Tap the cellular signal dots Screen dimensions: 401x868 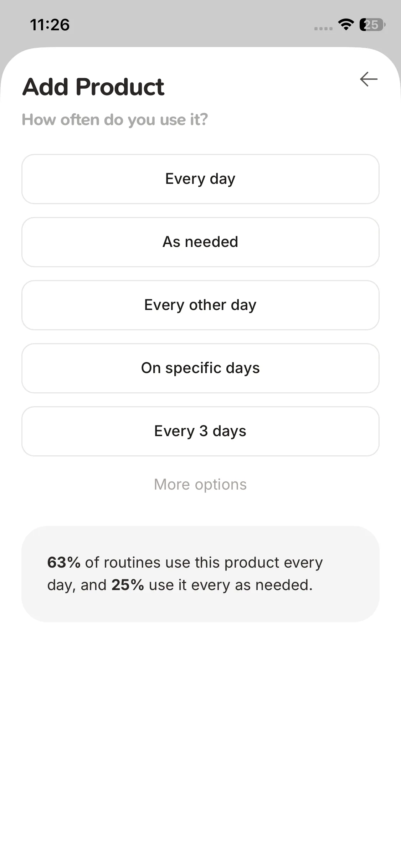323,29
